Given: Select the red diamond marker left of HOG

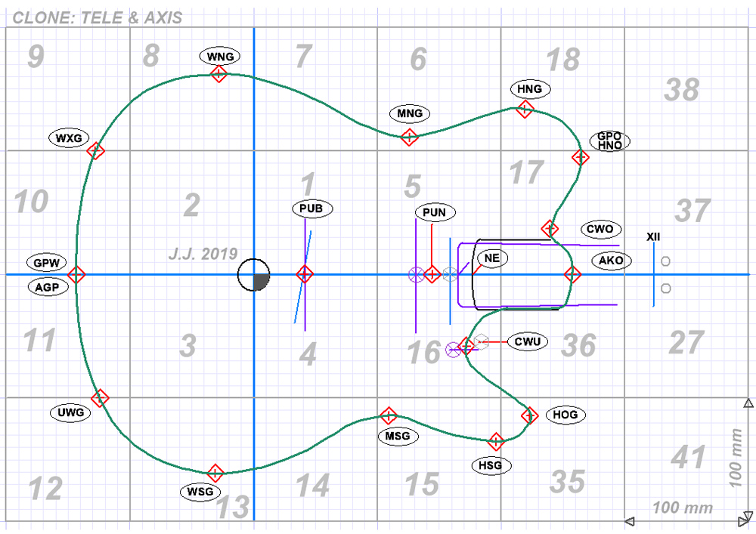Looking at the screenshot, I should [529, 415].
